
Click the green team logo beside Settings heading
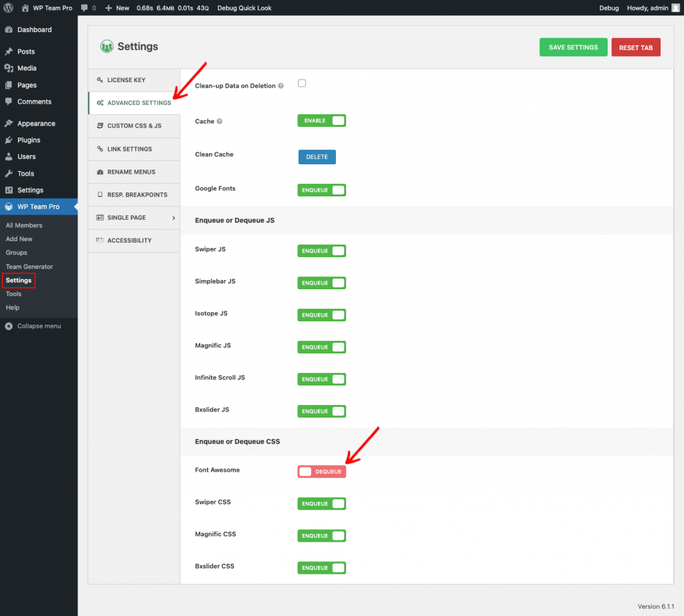[x=107, y=46]
